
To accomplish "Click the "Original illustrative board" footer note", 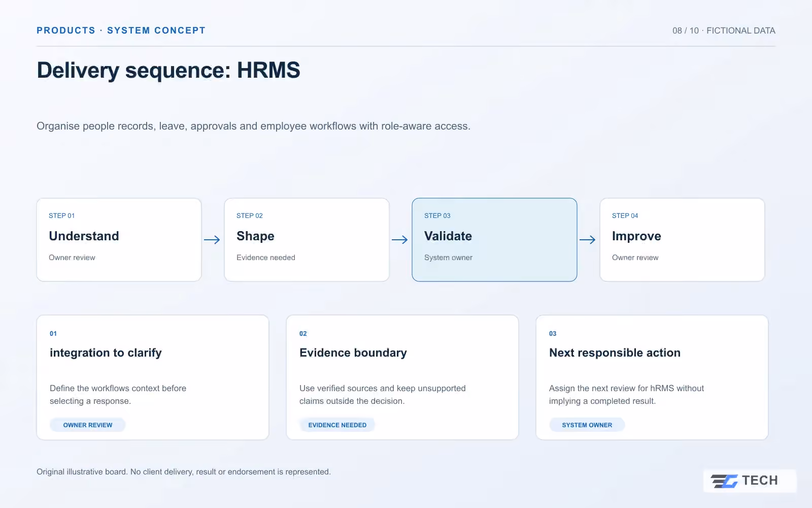I will coord(184,472).
